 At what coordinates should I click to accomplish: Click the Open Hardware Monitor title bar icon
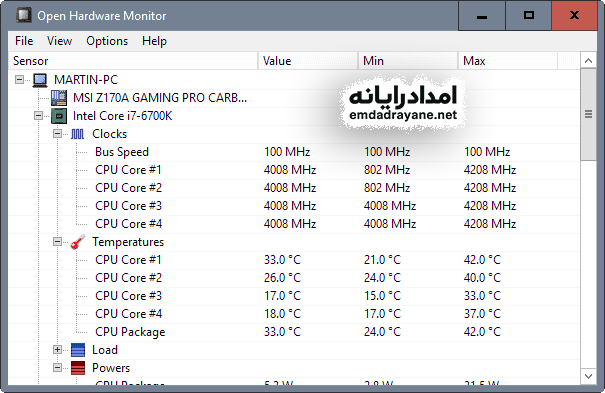[x=24, y=15]
